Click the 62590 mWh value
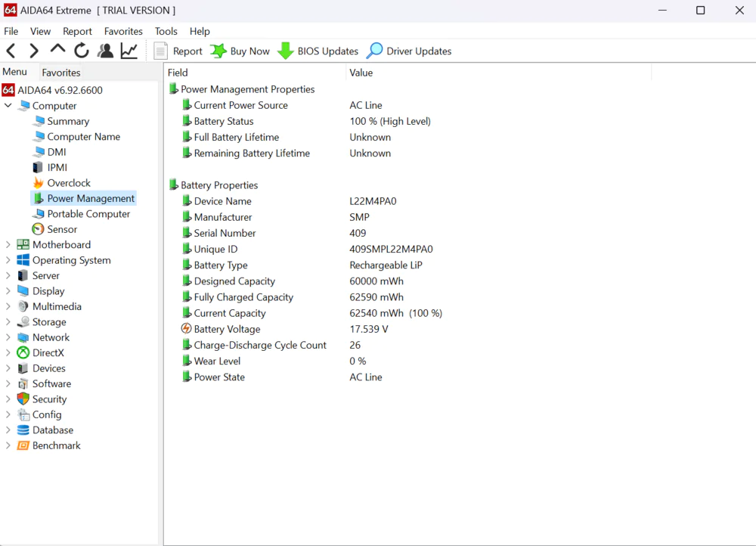The image size is (756, 546). 376,297
